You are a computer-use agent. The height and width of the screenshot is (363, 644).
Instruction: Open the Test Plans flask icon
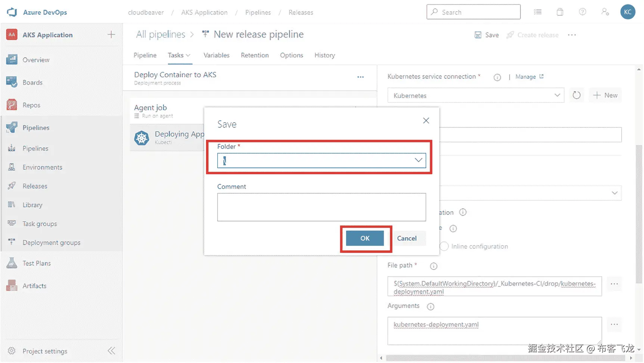pos(12,263)
